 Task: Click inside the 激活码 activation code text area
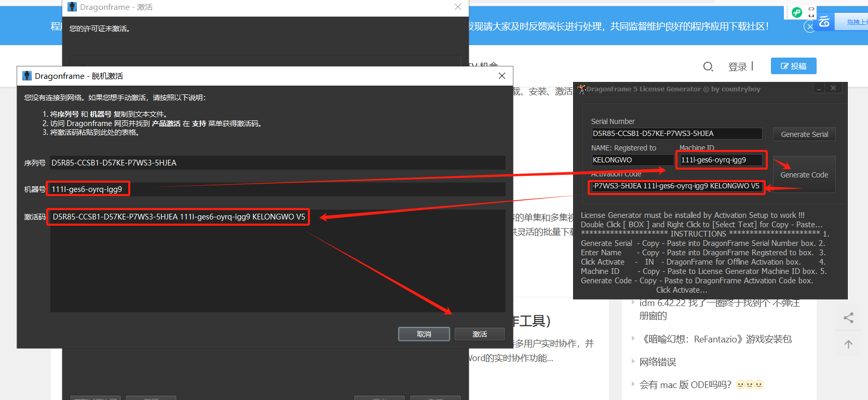[x=278, y=260]
